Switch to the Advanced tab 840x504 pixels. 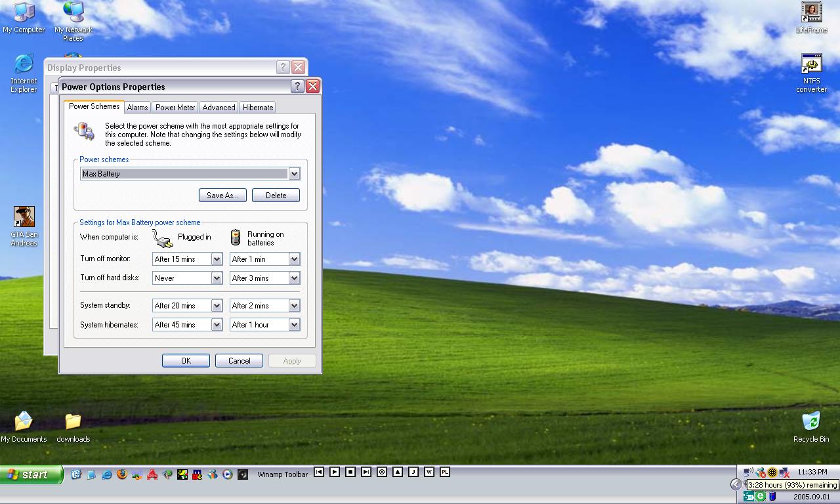[219, 107]
